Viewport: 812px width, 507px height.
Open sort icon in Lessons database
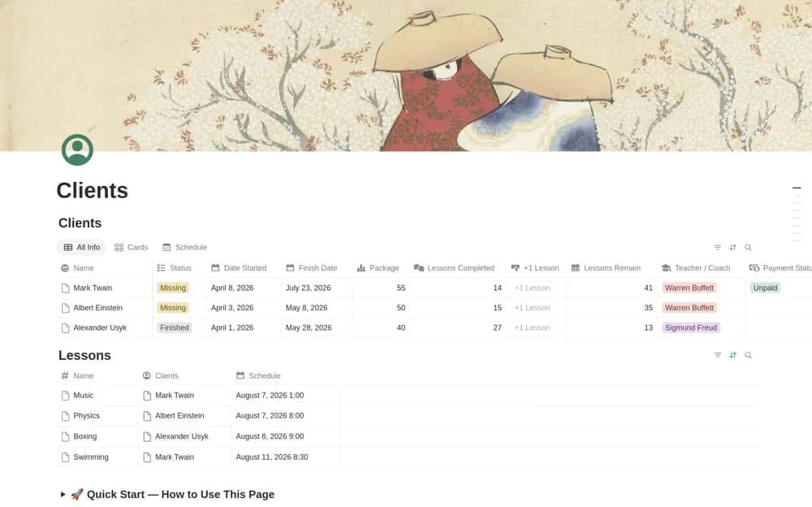(x=732, y=355)
